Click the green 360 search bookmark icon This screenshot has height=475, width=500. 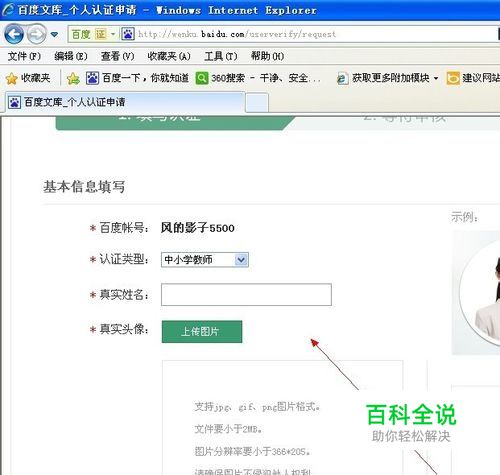coord(202,79)
